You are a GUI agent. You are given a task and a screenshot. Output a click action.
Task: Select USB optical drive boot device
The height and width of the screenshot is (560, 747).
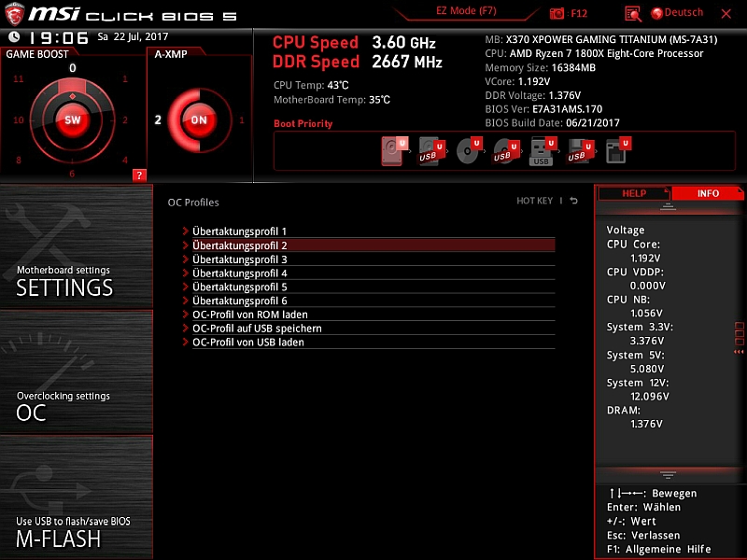pos(506,151)
